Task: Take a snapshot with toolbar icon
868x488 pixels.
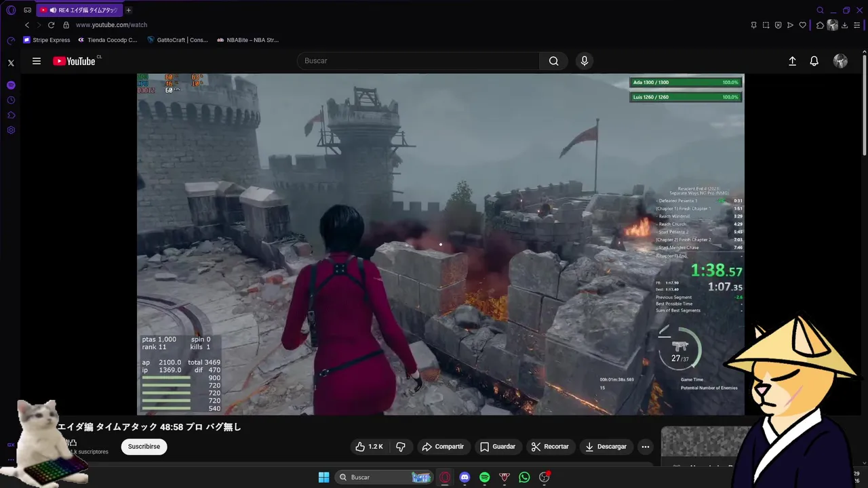Action: click(766, 25)
